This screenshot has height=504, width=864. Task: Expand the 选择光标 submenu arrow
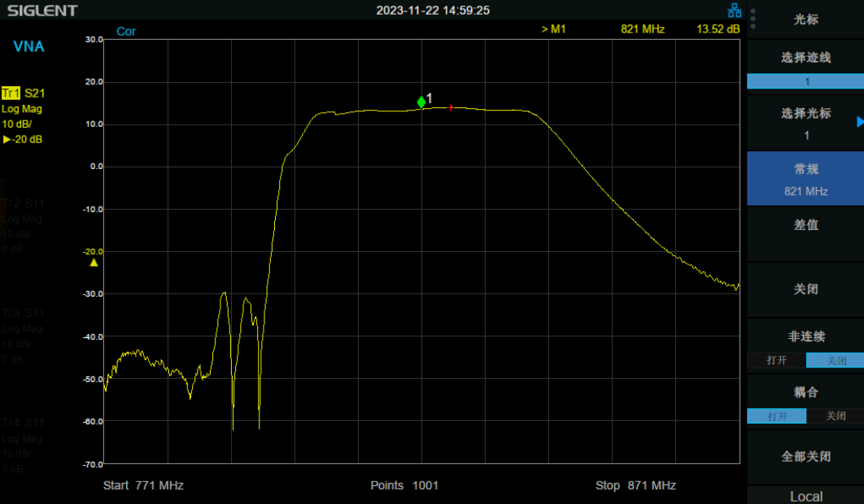click(x=859, y=122)
